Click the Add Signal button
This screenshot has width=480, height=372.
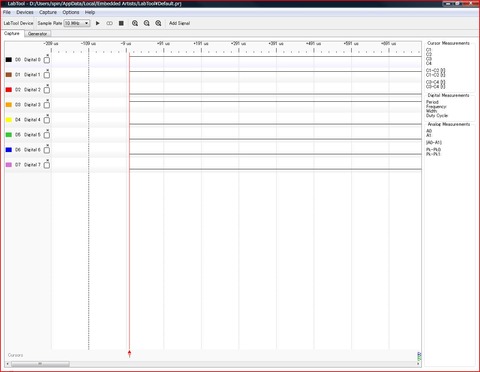click(179, 23)
